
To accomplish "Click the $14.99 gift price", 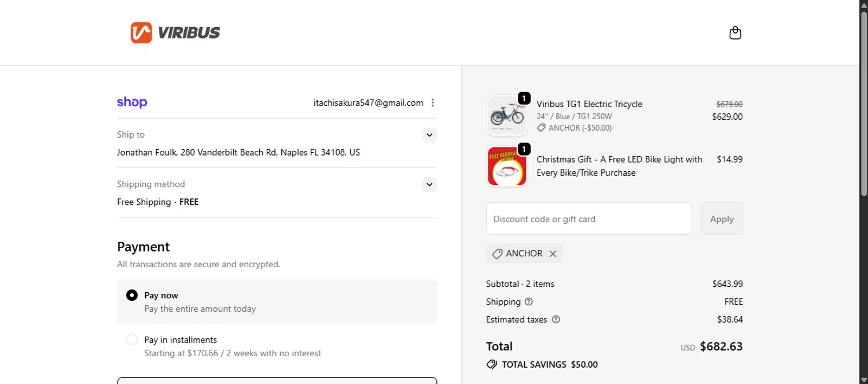I will pos(730,159).
